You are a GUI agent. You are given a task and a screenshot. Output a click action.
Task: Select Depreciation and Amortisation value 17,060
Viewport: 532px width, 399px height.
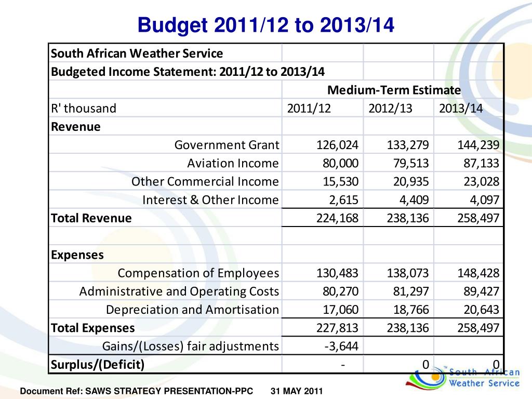[340, 310]
